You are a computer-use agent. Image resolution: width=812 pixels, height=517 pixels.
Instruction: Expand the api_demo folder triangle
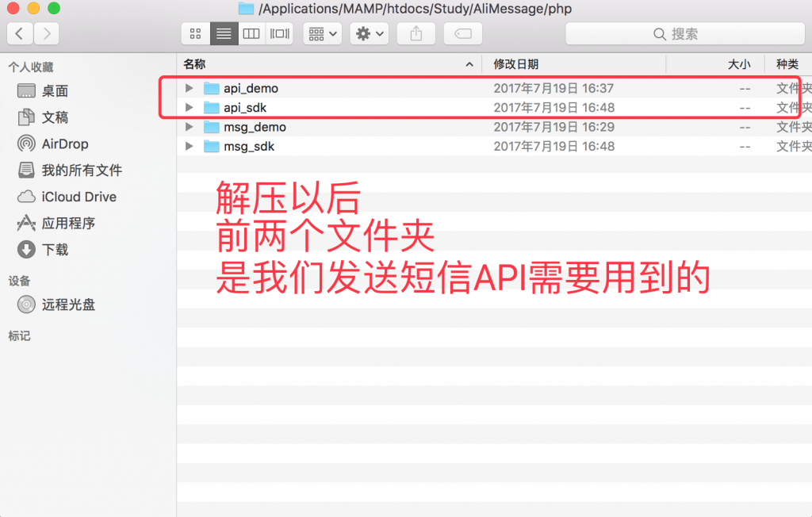pos(189,88)
